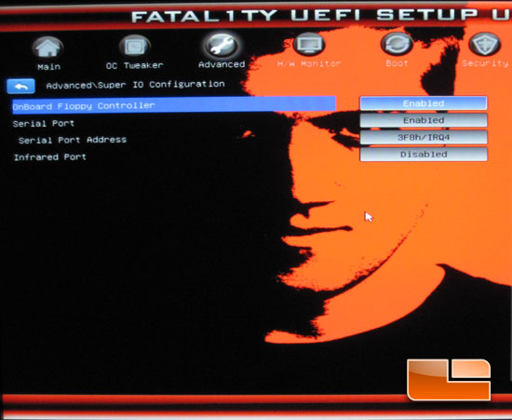This screenshot has height=420, width=512.
Task: Open the H/W Monitor screen icon
Action: (x=308, y=45)
